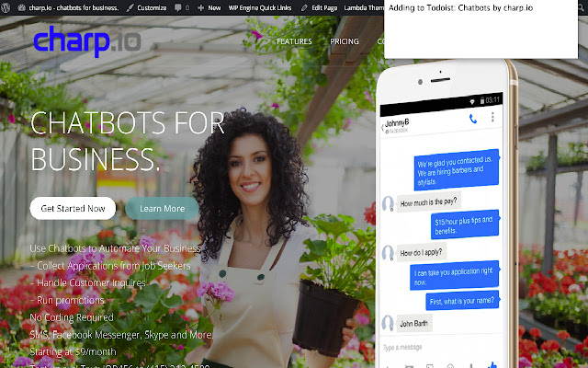Click Edit Page in admin bar
Screen dimensions: 588x368
[x=320, y=7]
